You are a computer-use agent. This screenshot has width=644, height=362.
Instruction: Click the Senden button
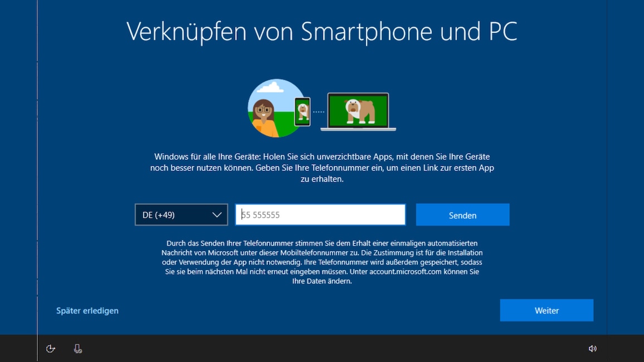point(462,214)
